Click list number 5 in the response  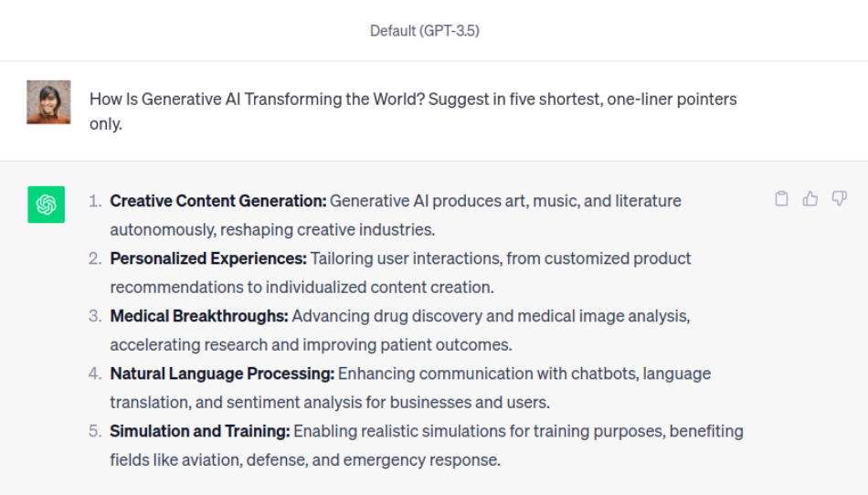coord(95,431)
